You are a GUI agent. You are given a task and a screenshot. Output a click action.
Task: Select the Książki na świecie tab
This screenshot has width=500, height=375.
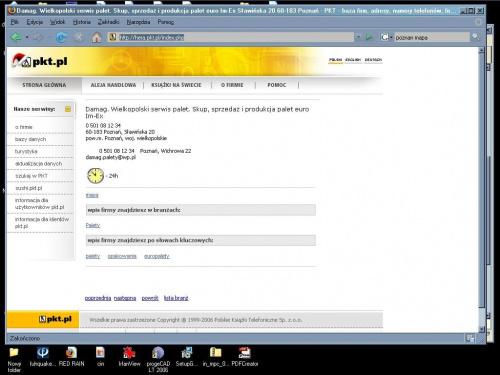coord(176,85)
